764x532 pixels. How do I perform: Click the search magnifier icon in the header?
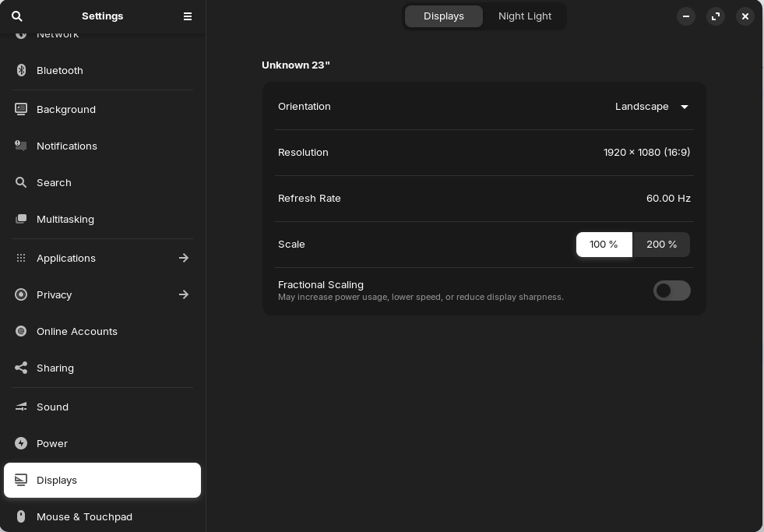point(17,16)
